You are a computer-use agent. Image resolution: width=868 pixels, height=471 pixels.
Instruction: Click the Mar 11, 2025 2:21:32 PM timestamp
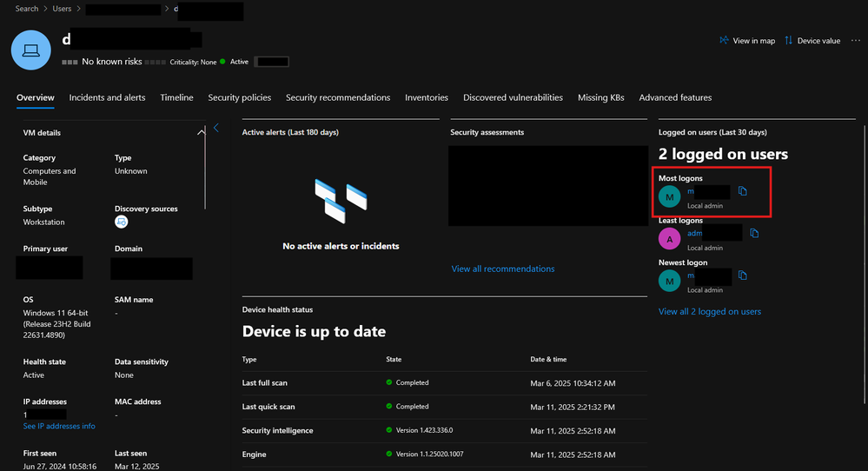(573, 407)
